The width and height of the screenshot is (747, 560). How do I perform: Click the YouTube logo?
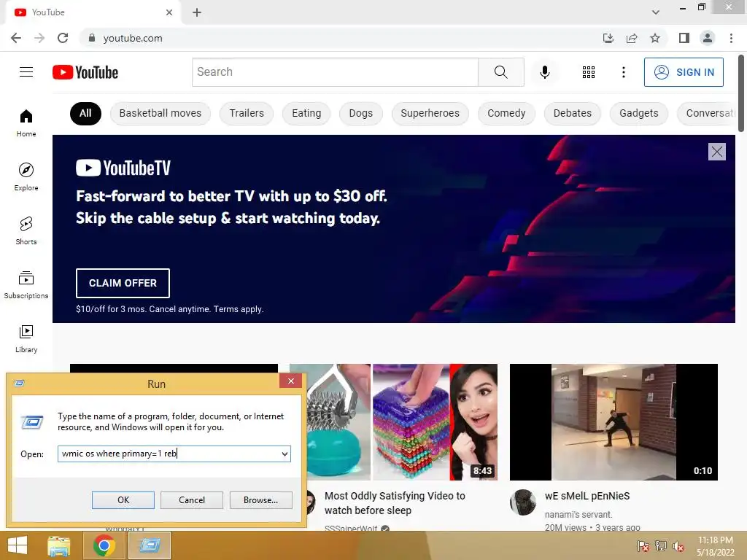[x=85, y=72]
